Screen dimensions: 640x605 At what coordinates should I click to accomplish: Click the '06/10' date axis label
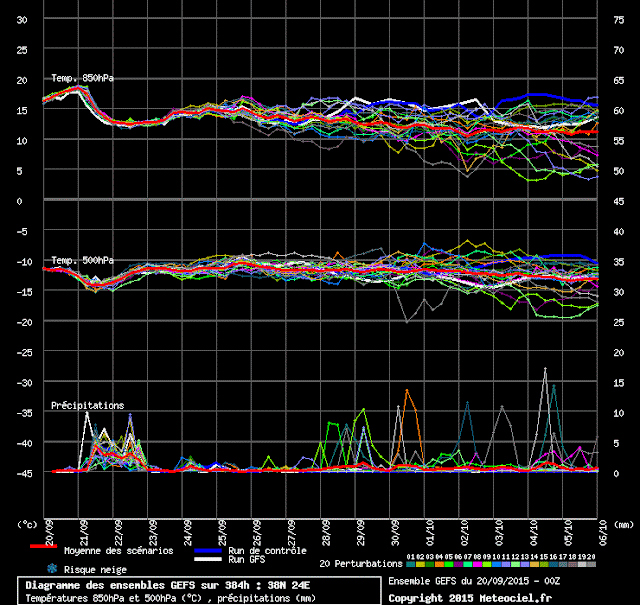603,533
